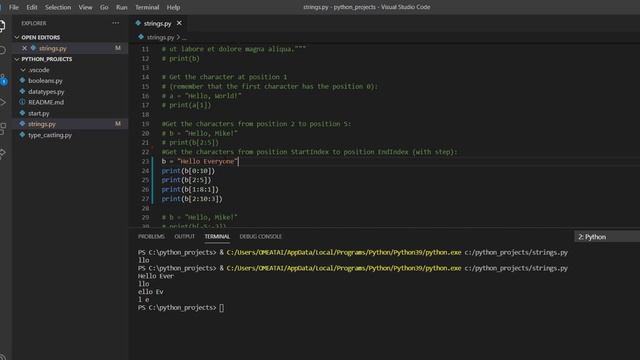Collapse the PYTHON_PROJECTS folder section
This screenshot has width=640, height=360.
click(17, 59)
